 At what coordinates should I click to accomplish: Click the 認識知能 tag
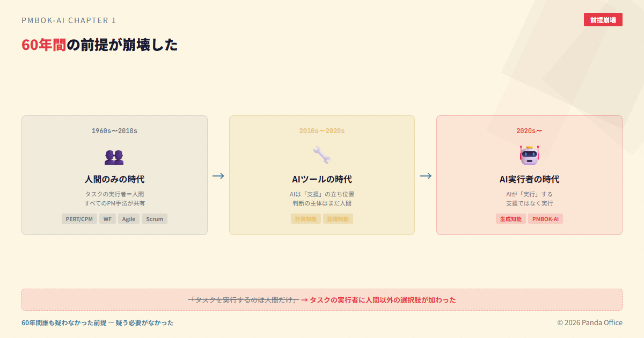coord(338,219)
